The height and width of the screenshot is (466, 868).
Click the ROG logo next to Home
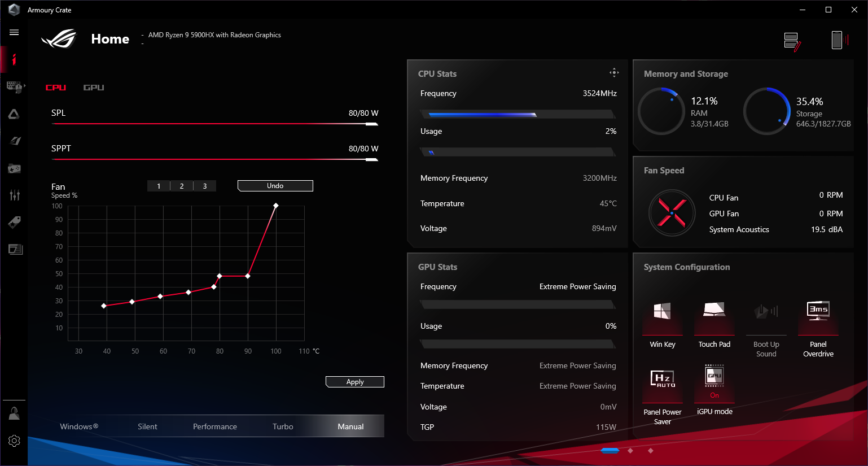point(59,38)
